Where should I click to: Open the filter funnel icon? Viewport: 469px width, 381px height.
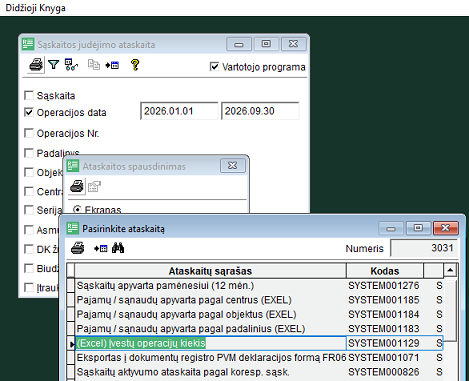[x=53, y=65]
